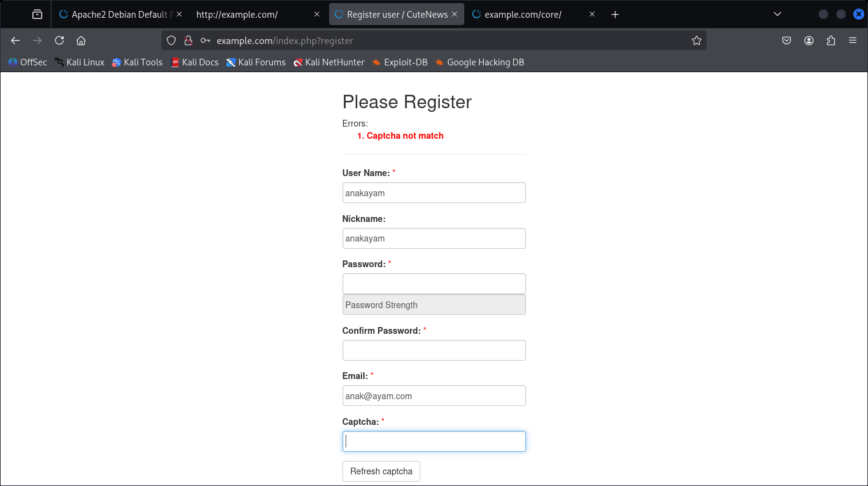Viewport: 868px width, 486px height.
Task: Focus the Email input field
Action: 434,396
